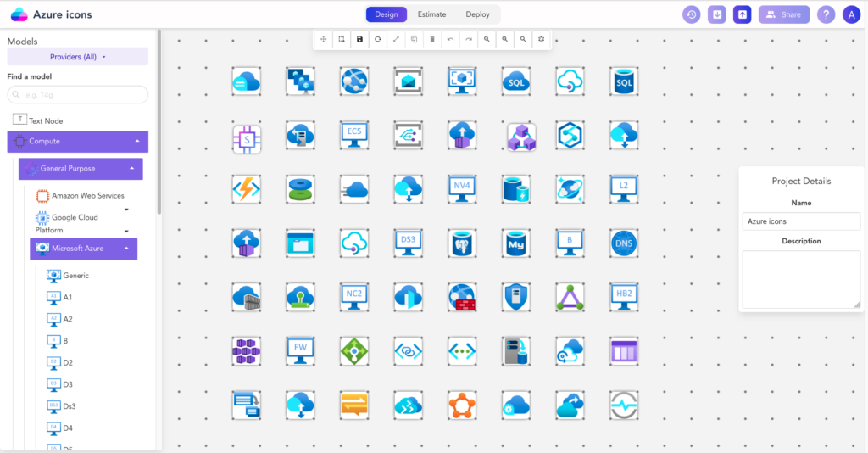The width and height of the screenshot is (868, 453).
Task: Open version history clock button
Action: click(x=692, y=14)
